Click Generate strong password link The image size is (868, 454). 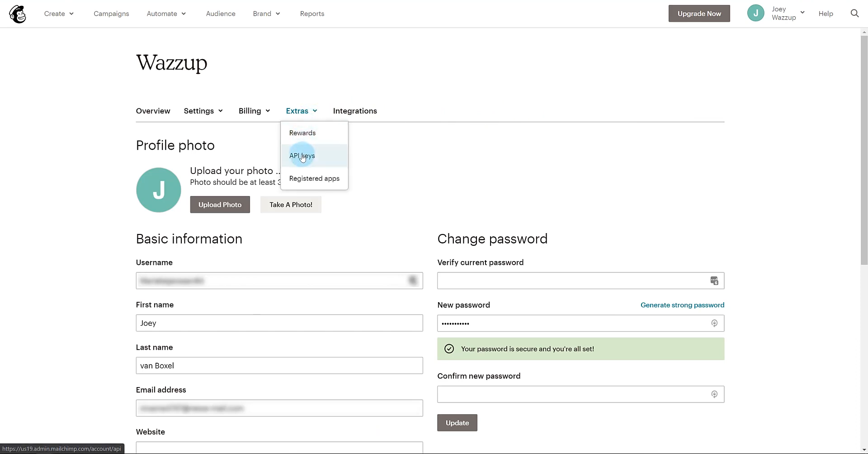point(682,305)
